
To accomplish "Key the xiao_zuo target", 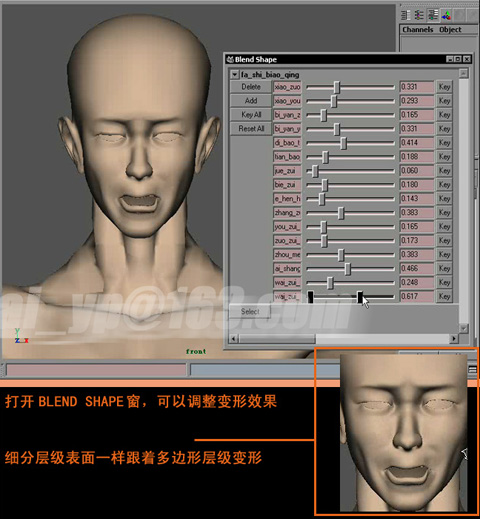I will (x=444, y=87).
